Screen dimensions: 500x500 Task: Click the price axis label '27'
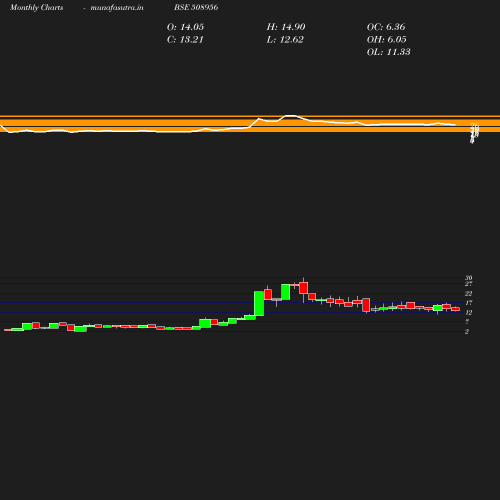click(x=469, y=284)
